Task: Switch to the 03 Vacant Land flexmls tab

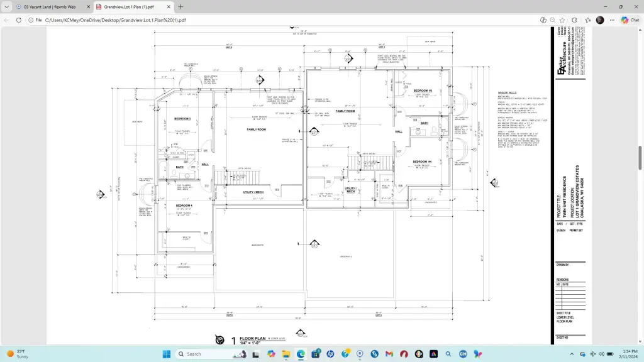Action: (x=50, y=7)
